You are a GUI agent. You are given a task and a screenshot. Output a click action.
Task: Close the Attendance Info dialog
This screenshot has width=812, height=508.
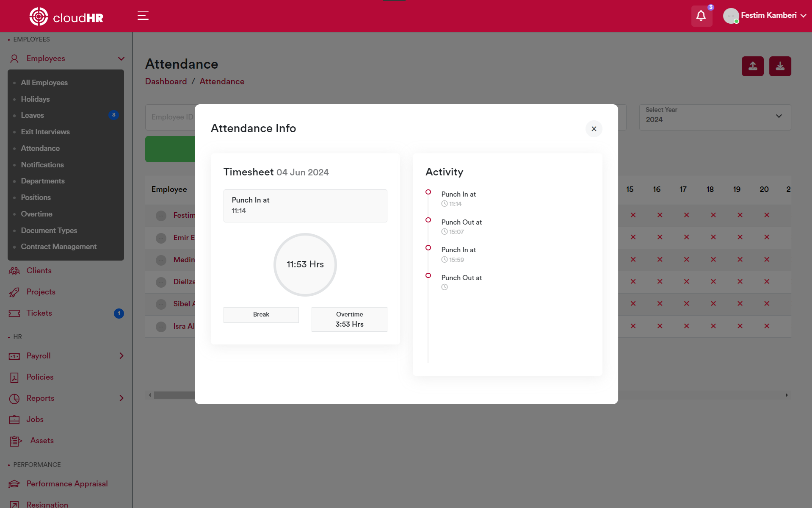click(594, 129)
